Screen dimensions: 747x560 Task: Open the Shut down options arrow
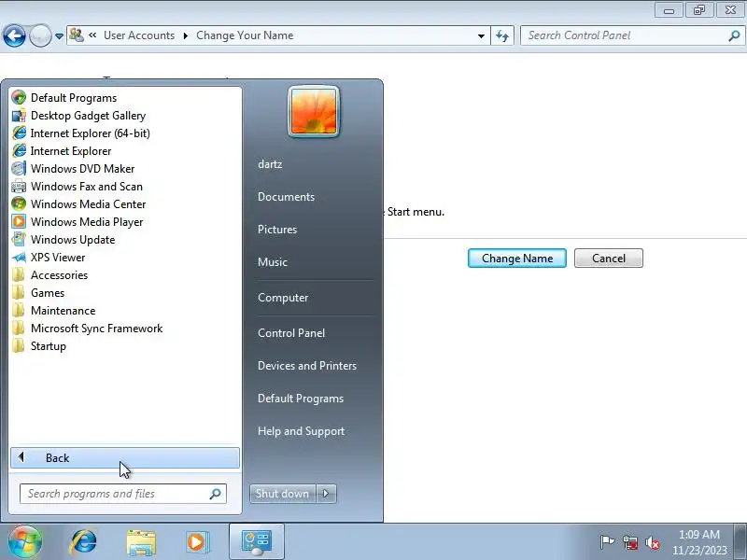pyautogui.click(x=326, y=494)
